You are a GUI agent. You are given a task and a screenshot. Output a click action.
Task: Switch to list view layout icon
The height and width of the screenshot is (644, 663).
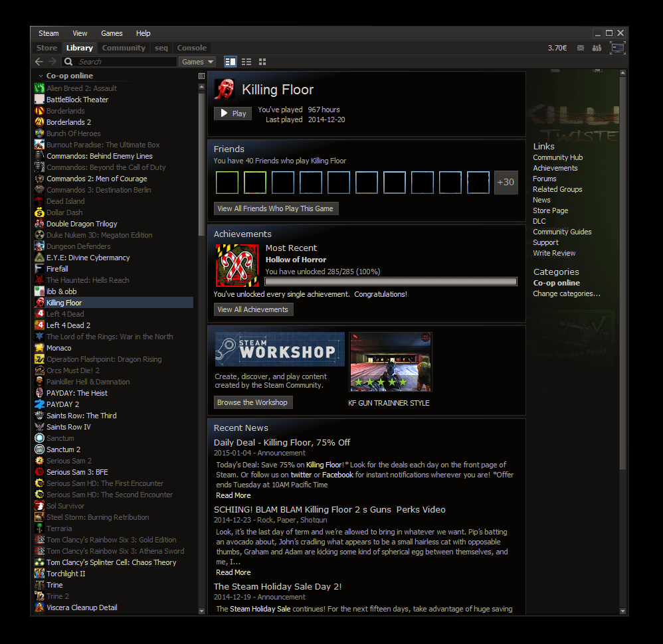246,62
